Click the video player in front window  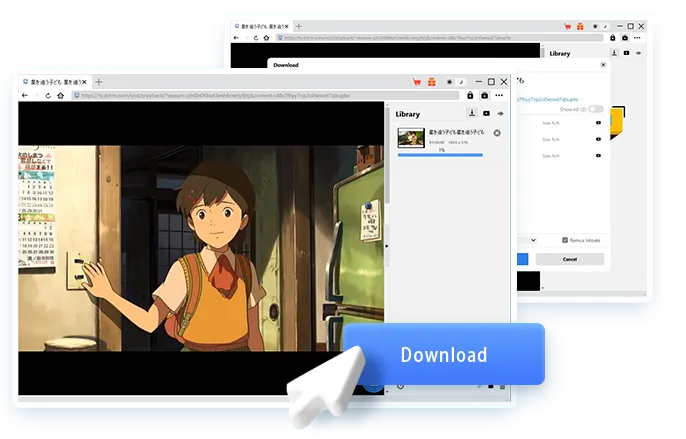tap(201, 248)
